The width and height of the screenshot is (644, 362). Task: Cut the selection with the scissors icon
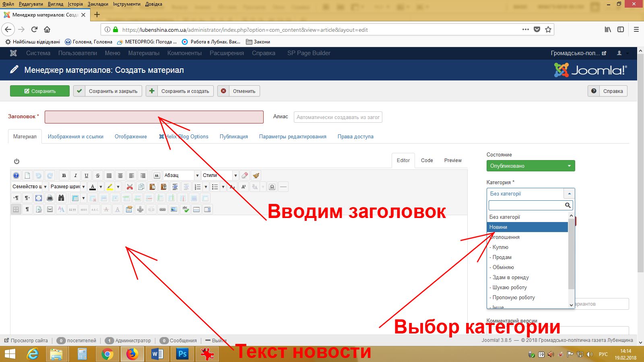[130, 187]
